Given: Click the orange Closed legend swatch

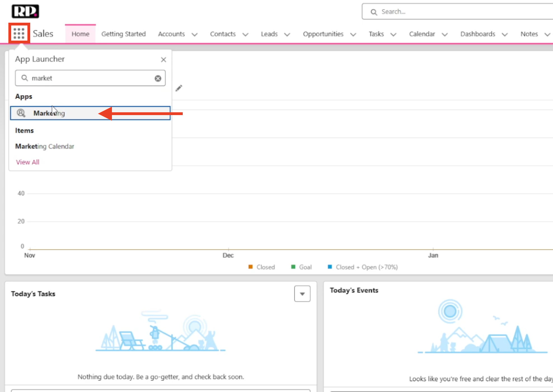Looking at the screenshot, I should tap(250, 267).
